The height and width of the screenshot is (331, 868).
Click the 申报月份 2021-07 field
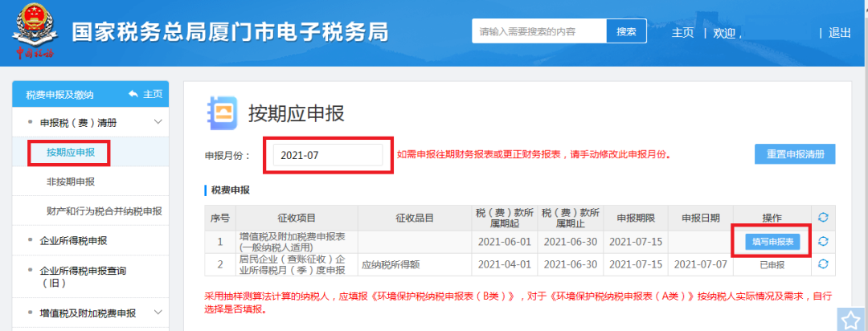tap(328, 155)
